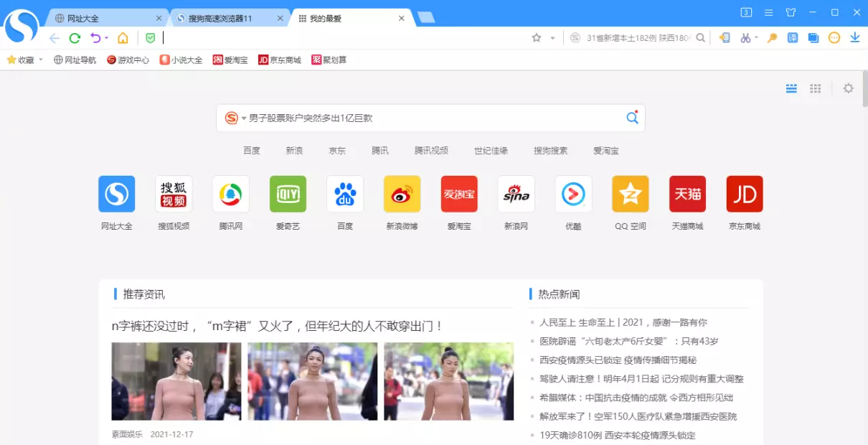This screenshot has width=868, height=445.
Task: Click the purple undo closed tab icon
Action: [x=95, y=38]
